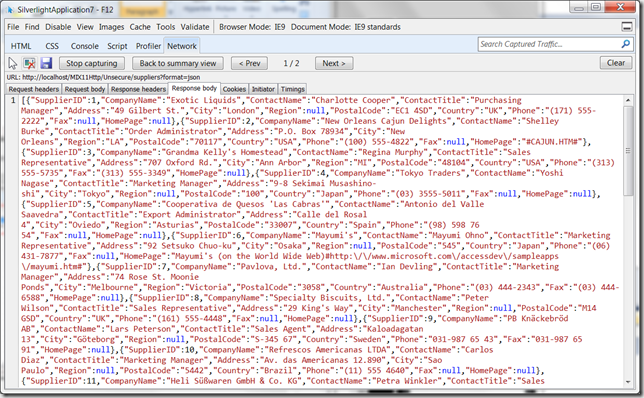Click "Grandma Kelly's Homestead" text
644x398 pixels.
tap(224, 152)
